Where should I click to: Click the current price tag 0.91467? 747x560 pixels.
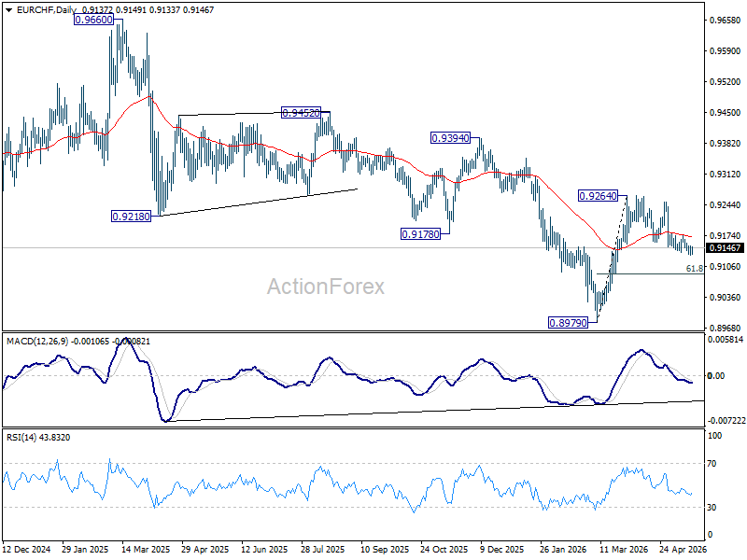pos(725,247)
